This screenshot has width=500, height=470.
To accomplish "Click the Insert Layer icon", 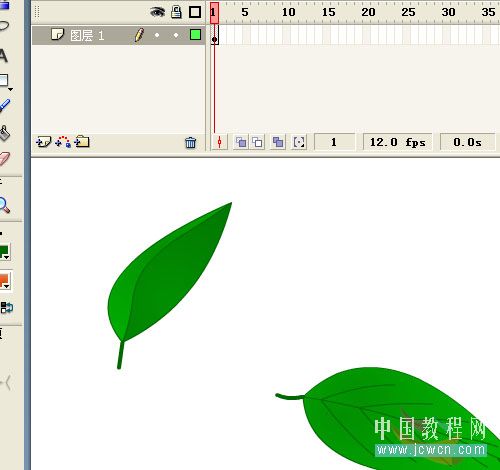I will coord(43,142).
